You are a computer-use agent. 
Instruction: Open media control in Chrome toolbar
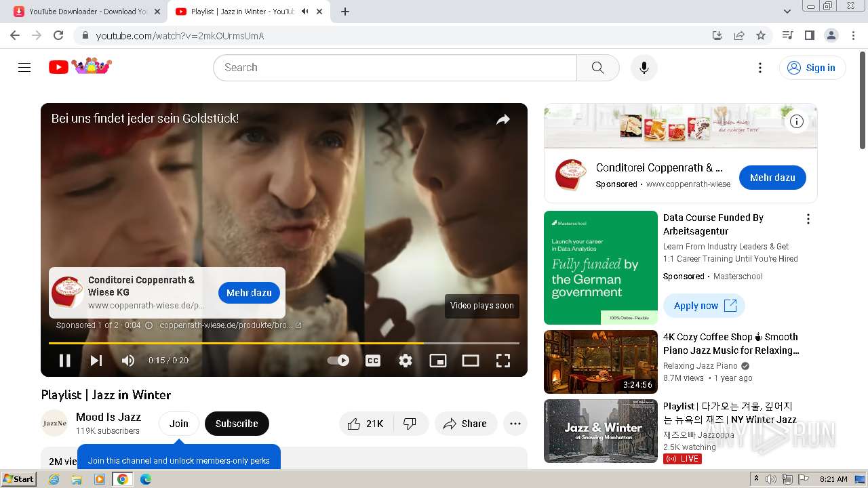tap(787, 35)
